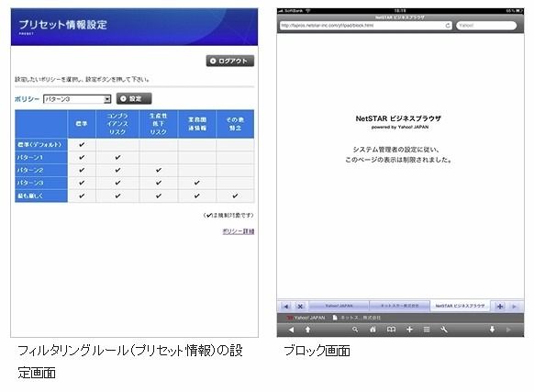534x392 pixels.
Task: Focus the URL address field
Action: pos(366,26)
